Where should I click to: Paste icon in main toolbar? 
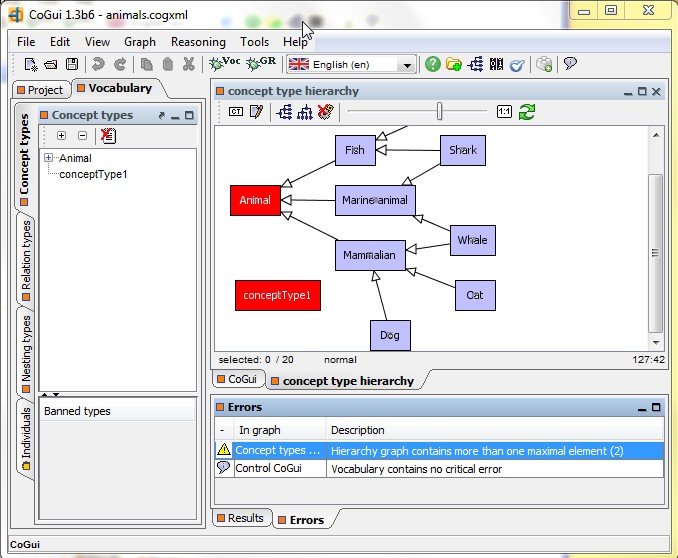[168, 64]
